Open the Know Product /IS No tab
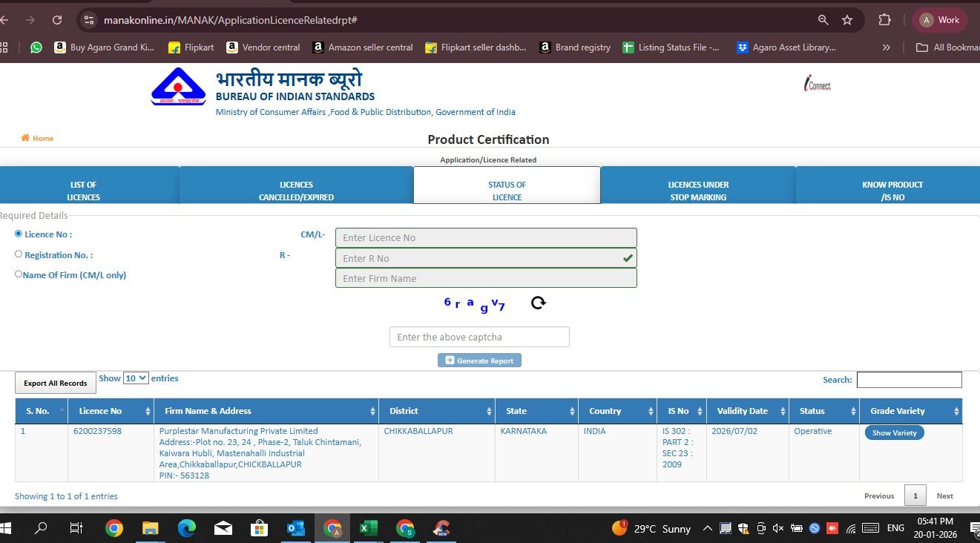The image size is (980, 543). pyautogui.click(x=892, y=191)
